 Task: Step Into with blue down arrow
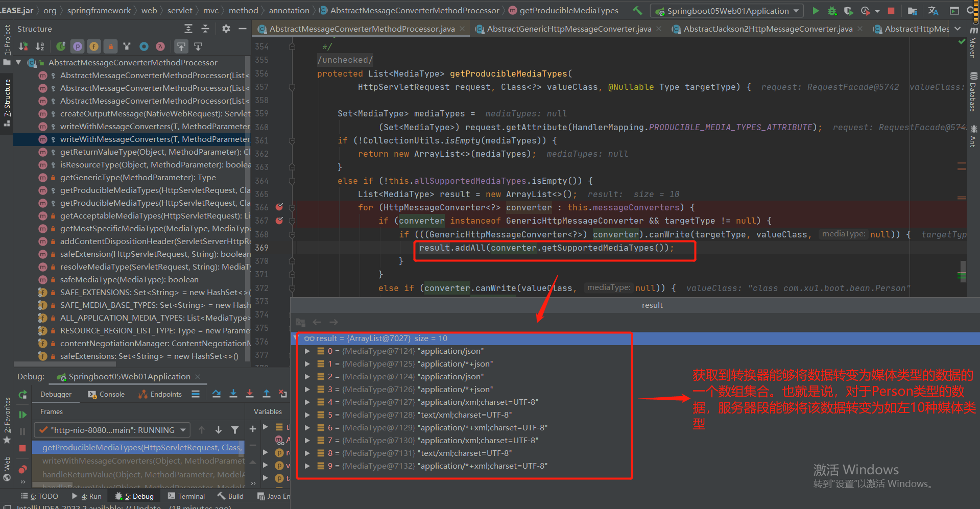(233, 394)
